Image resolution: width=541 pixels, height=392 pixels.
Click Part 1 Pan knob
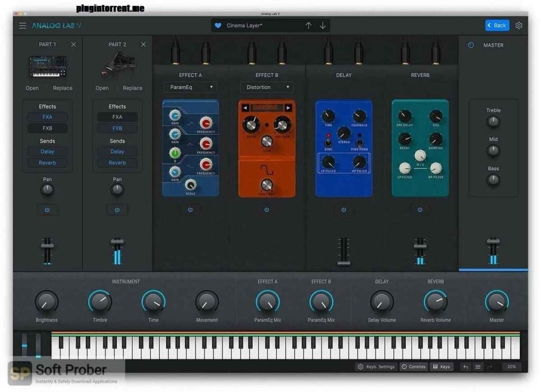pyautogui.click(x=47, y=190)
